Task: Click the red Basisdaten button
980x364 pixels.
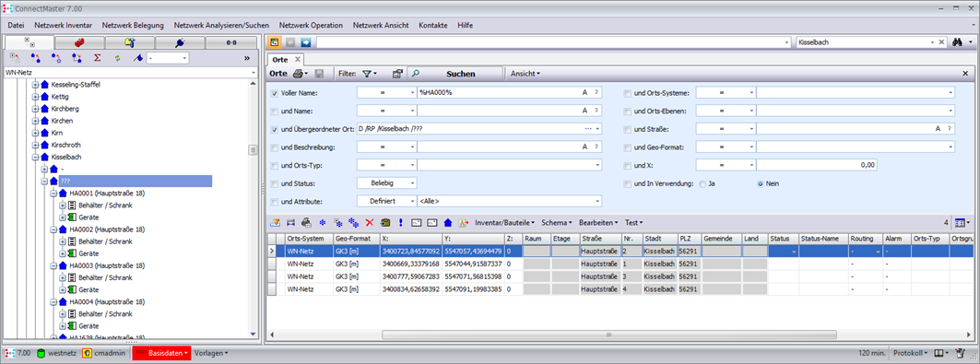Action: (x=161, y=353)
